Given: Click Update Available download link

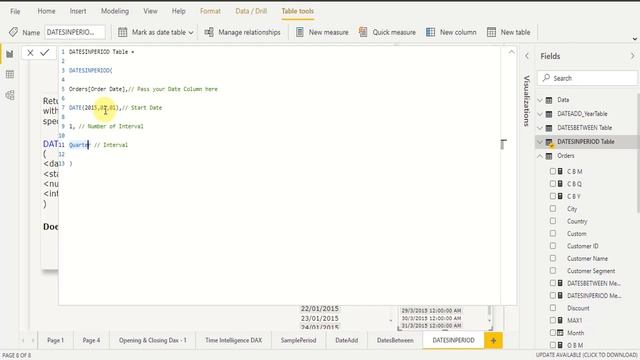Looking at the screenshot, I should pyautogui.click(x=587, y=355).
